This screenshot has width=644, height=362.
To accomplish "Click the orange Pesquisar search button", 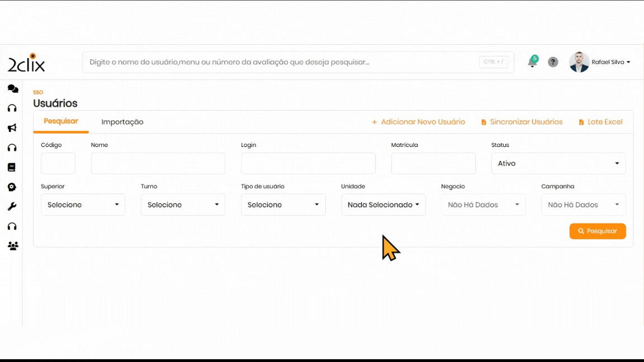I will [597, 231].
